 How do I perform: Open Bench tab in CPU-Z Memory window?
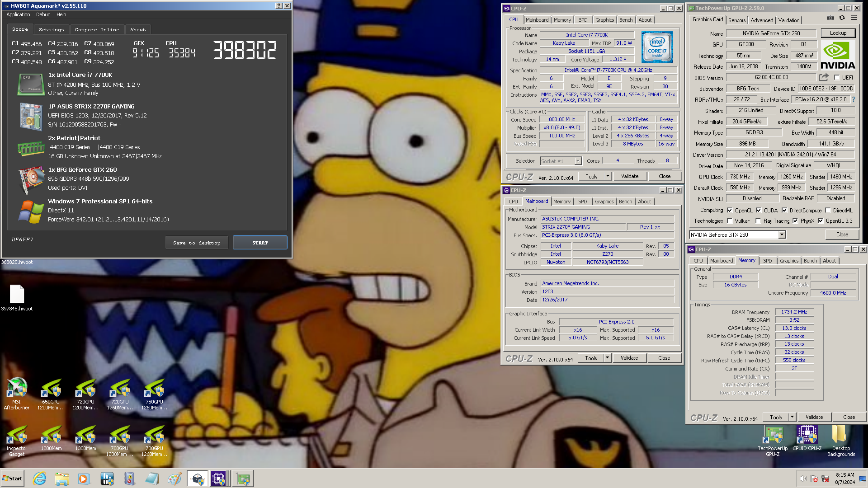[x=810, y=261]
